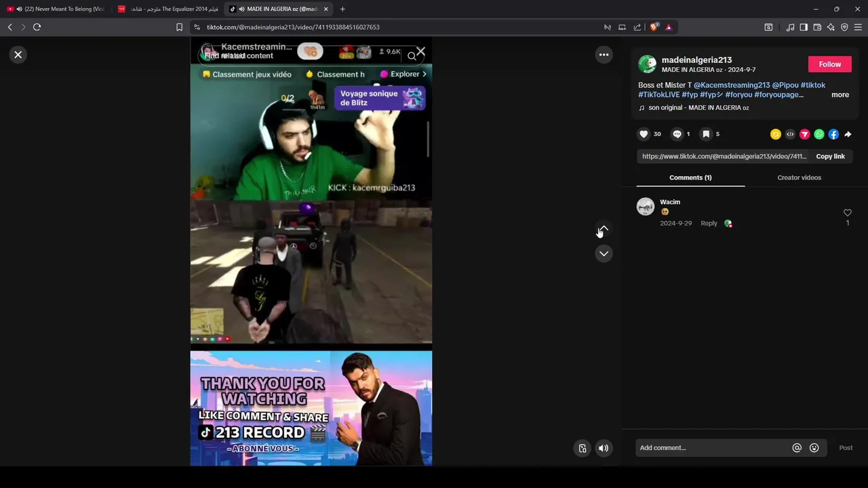The width and height of the screenshot is (868, 488).
Task: View the site information icon
Action: 197,27
